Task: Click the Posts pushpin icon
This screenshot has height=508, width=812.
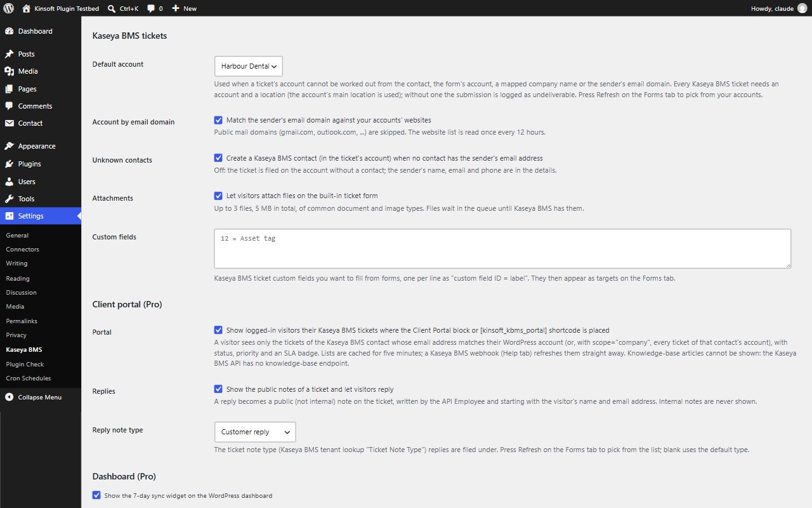Action: tap(10, 54)
